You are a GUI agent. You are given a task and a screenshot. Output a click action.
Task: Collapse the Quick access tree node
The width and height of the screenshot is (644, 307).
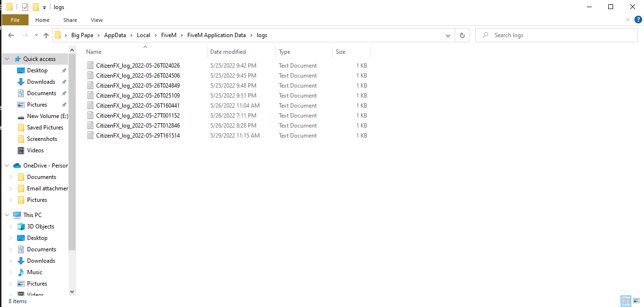pyautogui.click(x=7, y=59)
